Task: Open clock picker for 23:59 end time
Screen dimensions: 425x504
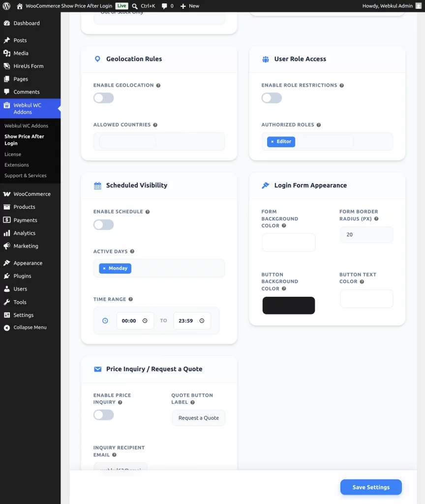Action: (202, 321)
